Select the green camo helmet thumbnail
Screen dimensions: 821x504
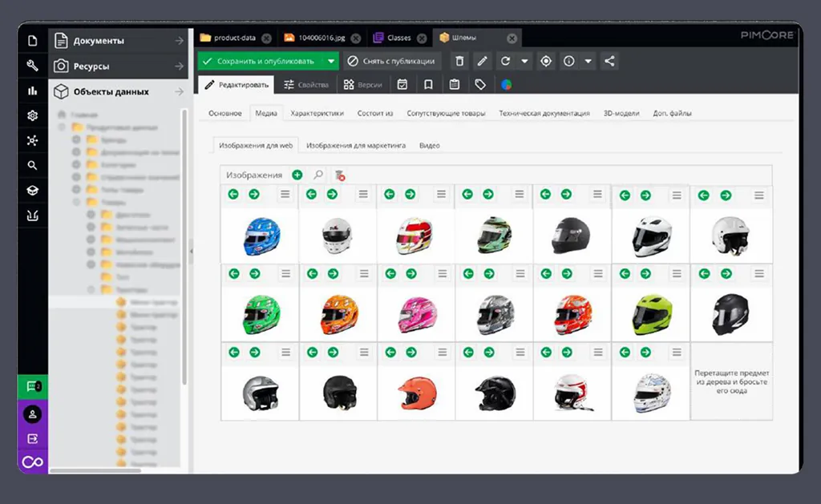pos(494,235)
